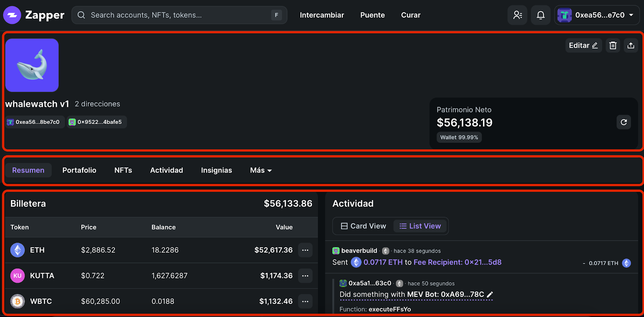The height and width of the screenshot is (317, 644).
Task: Open Fee Recipient: 0x21...5d8 link
Action: coord(457,262)
